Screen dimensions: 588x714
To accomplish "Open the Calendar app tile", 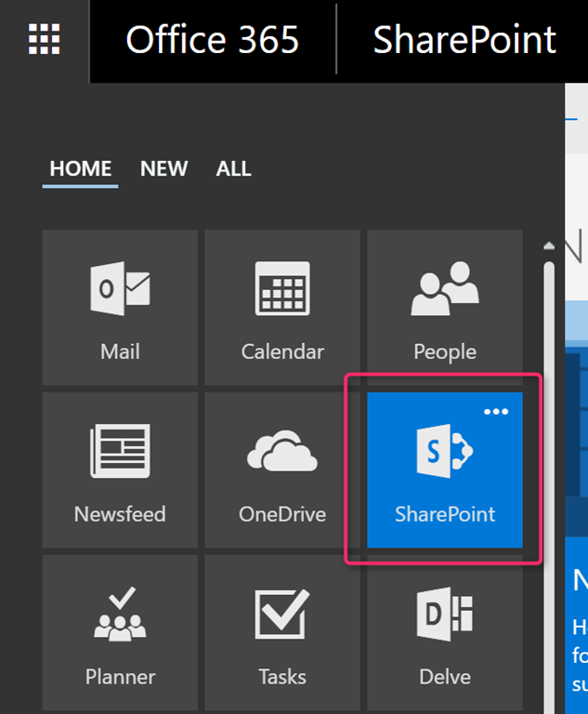I will tap(282, 308).
